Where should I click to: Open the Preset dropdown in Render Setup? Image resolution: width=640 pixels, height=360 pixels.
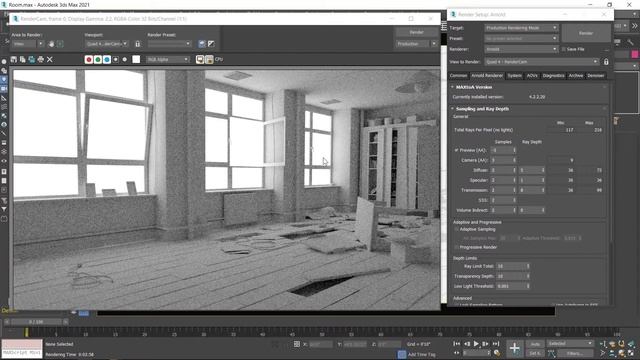point(521,38)
